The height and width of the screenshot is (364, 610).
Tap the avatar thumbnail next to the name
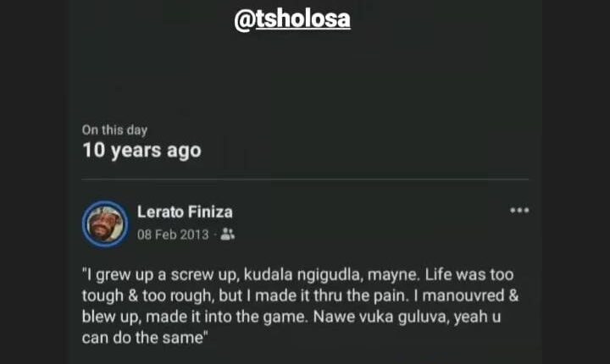(104, 223)
